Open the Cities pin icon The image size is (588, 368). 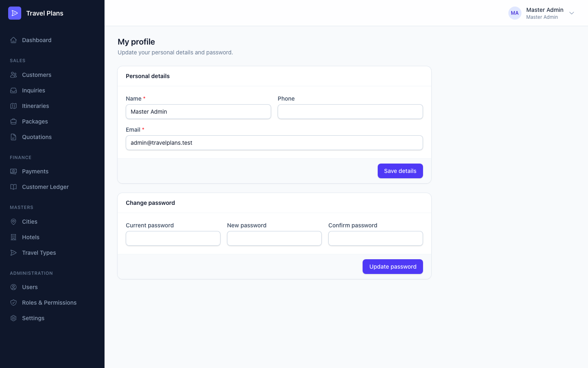[13, 222]
